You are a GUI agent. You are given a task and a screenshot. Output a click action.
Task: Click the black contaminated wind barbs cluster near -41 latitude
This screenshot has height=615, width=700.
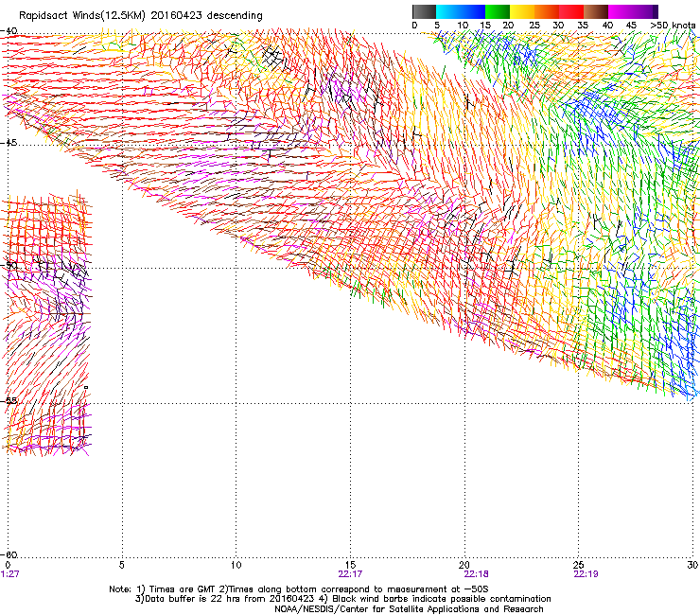[272, 56]
